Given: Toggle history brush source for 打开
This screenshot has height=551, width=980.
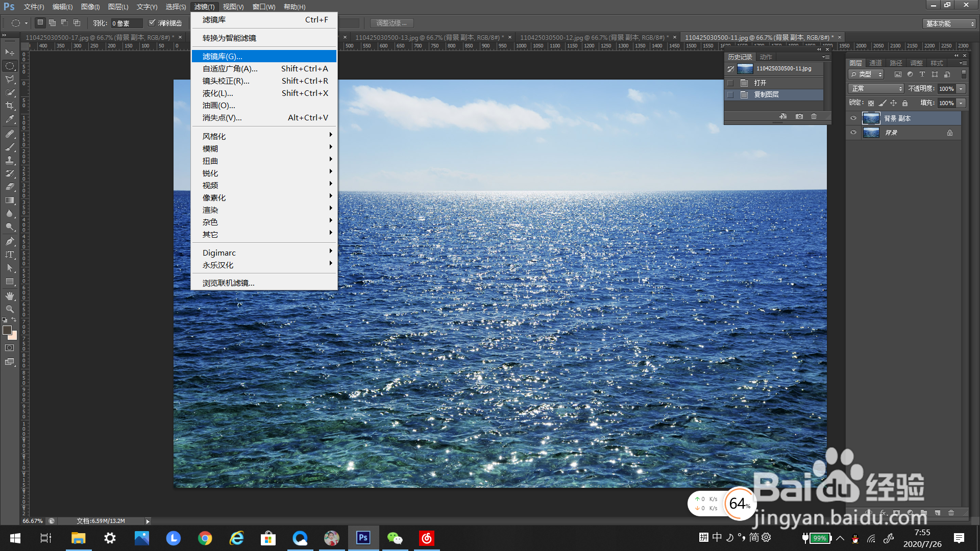Looking at the screenshot, I should click(x=730, y=83).
